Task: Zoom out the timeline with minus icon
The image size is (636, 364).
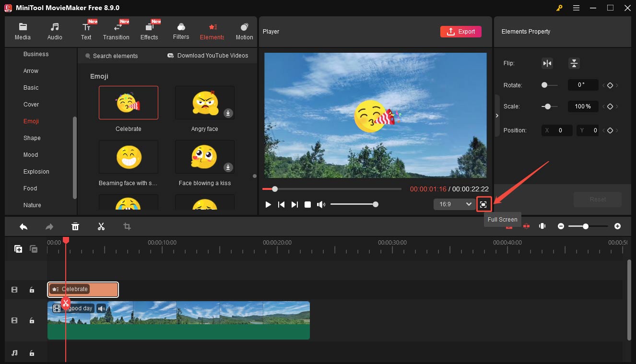Action: (x=561, y=226)
